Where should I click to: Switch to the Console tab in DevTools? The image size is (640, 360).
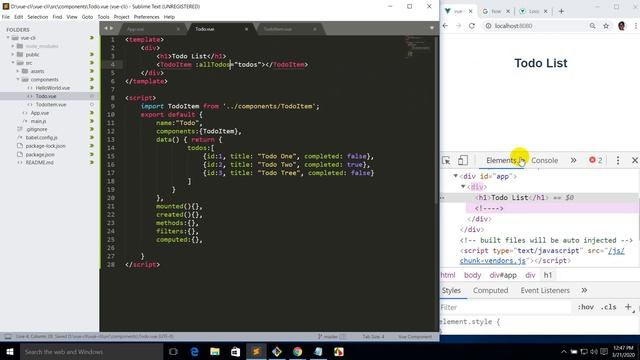pyautogui.click(x=544, y=160)
